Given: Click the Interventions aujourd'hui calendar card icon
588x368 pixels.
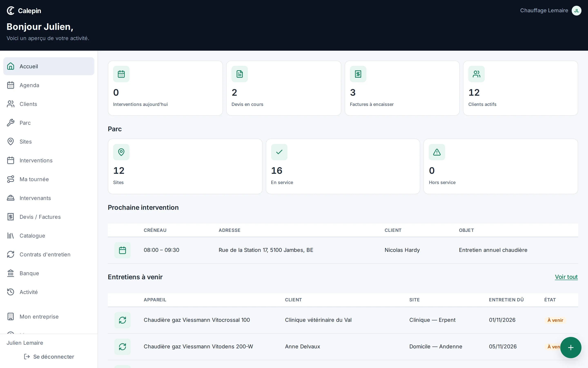Looking at the screenshot, I should (121, 74).
